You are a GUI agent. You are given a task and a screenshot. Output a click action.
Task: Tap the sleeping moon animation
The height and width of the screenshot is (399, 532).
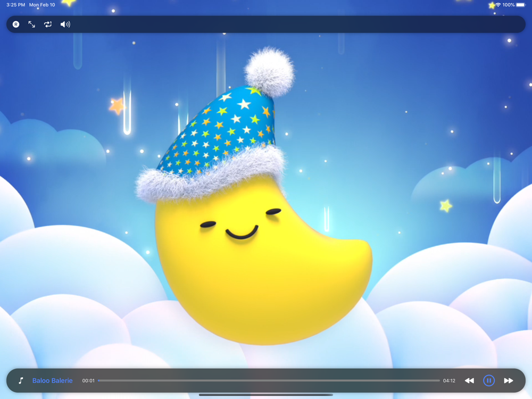(x=254, y=197)
